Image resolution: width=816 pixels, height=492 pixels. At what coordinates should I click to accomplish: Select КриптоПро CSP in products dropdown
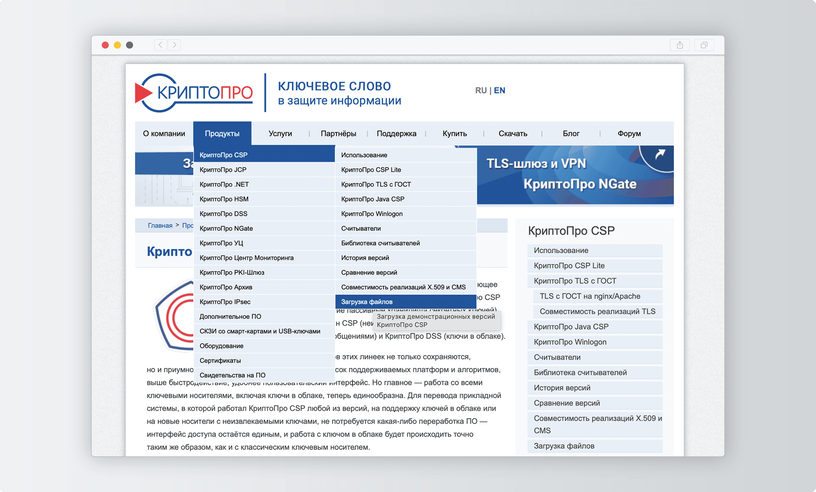[264, 155]
